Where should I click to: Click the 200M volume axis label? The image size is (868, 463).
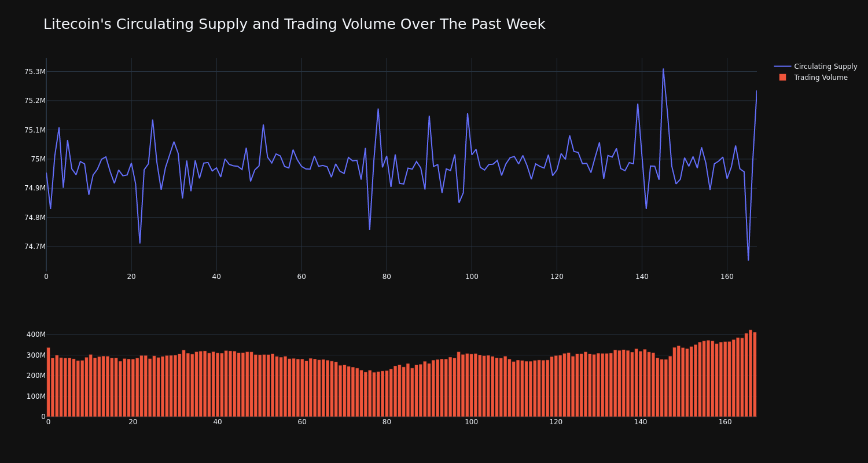point(36,376)
